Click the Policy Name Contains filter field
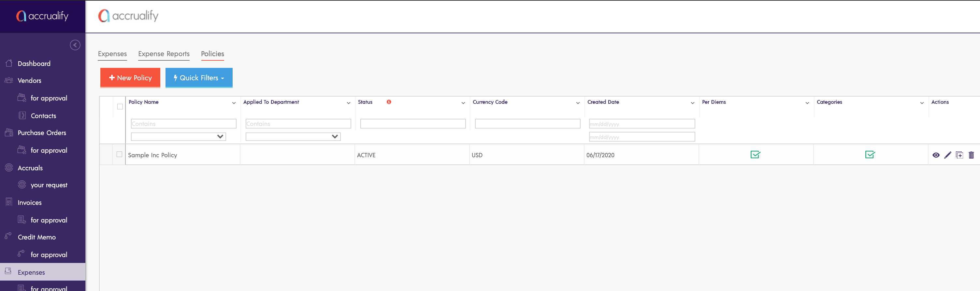The image size is (980, 291). tap(183, 124)
